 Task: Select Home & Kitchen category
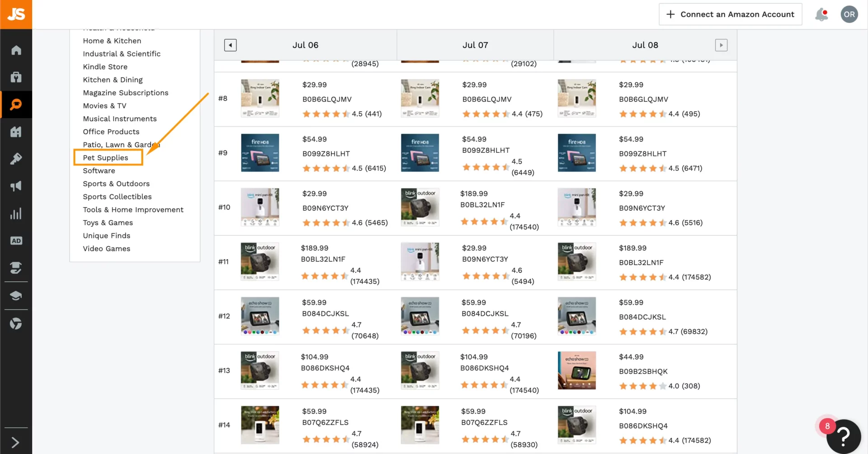[x=112, y=41]
